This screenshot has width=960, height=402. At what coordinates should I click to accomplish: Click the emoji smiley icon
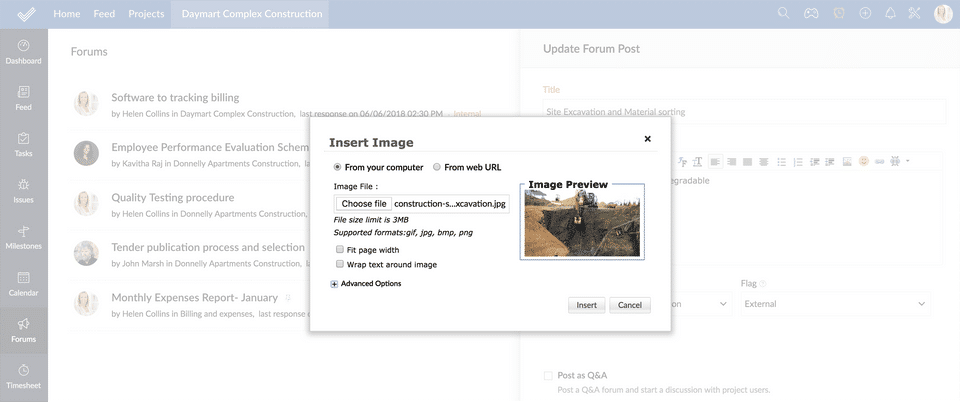(x=864, y=161)
